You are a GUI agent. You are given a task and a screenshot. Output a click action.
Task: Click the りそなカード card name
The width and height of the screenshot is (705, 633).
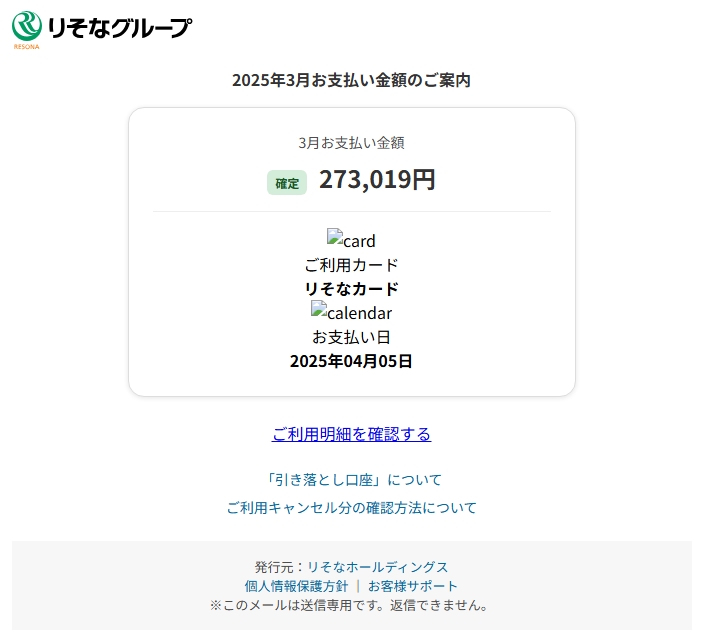point(351,289)
